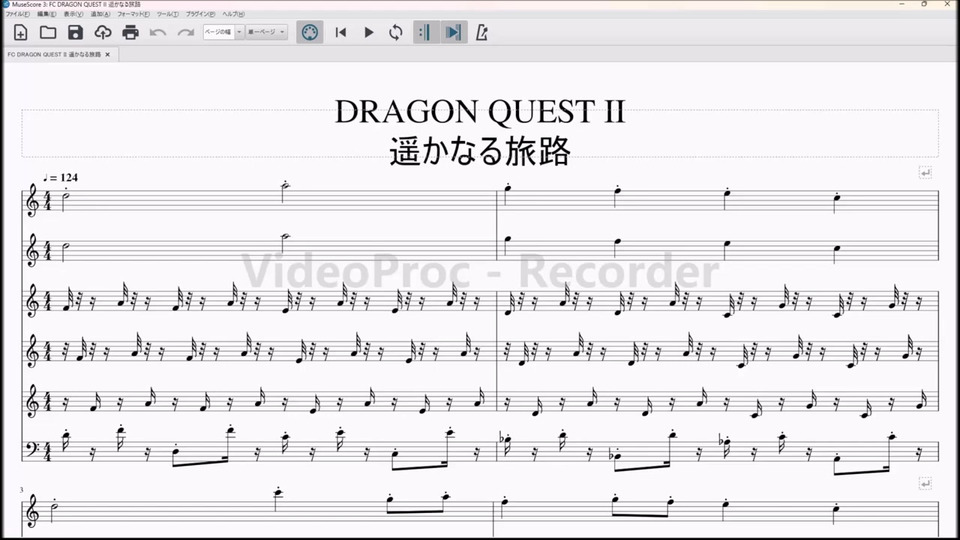
Task: Open the プラグイン menu
Action: click(201, 14)
